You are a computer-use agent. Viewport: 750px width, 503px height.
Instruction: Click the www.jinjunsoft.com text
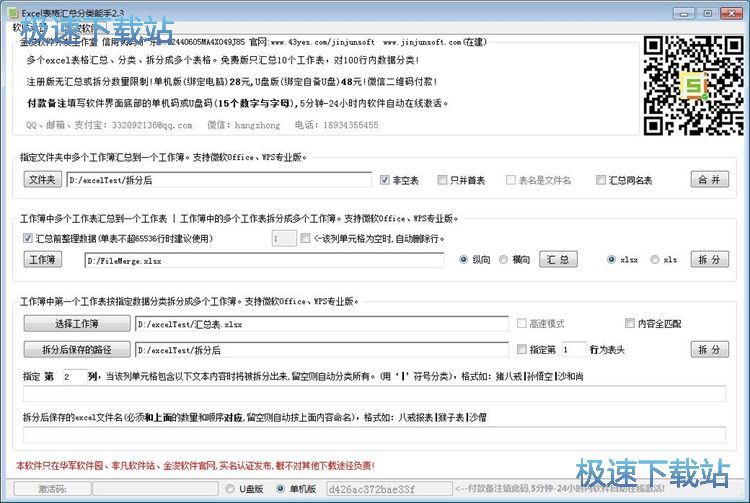click(x=422, y=42)
